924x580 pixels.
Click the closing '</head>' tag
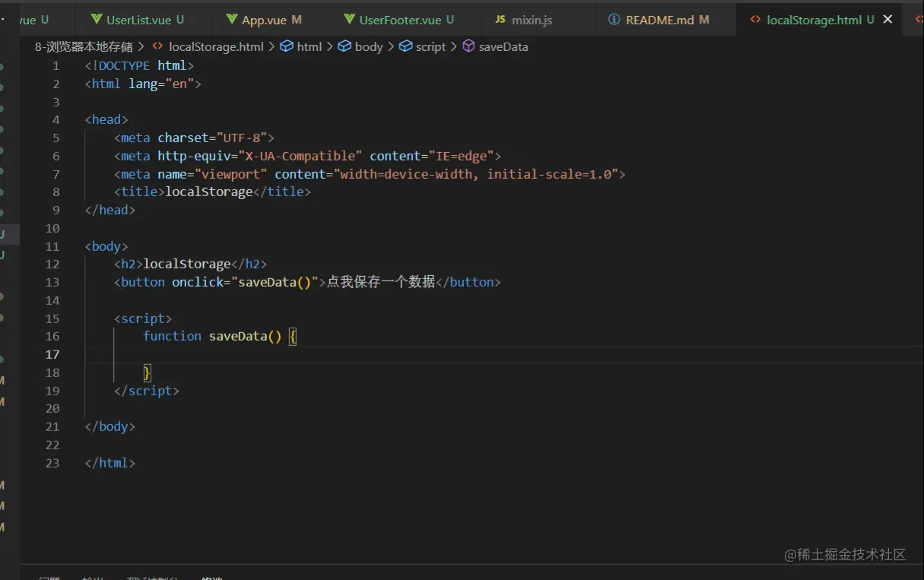click(110, 210)
